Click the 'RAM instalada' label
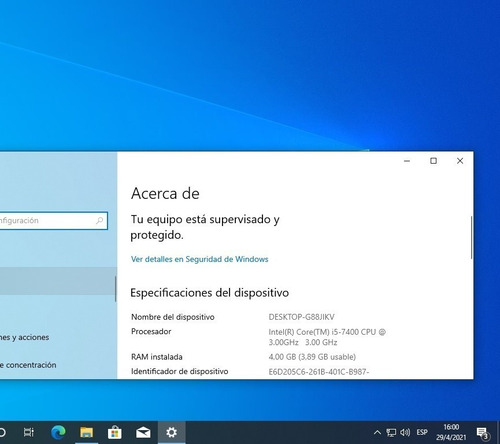The width and height of the screenshot is (500, 444). click(157, 357)
